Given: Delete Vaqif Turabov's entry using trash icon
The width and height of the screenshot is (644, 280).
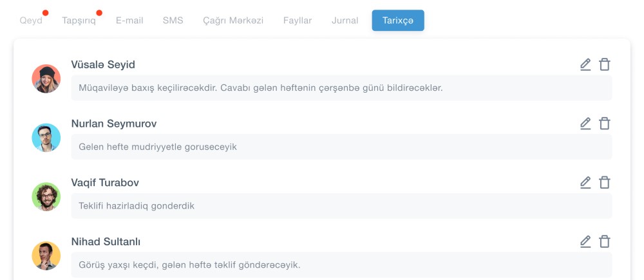Looking at the screenshot, I should coord(605,183).
